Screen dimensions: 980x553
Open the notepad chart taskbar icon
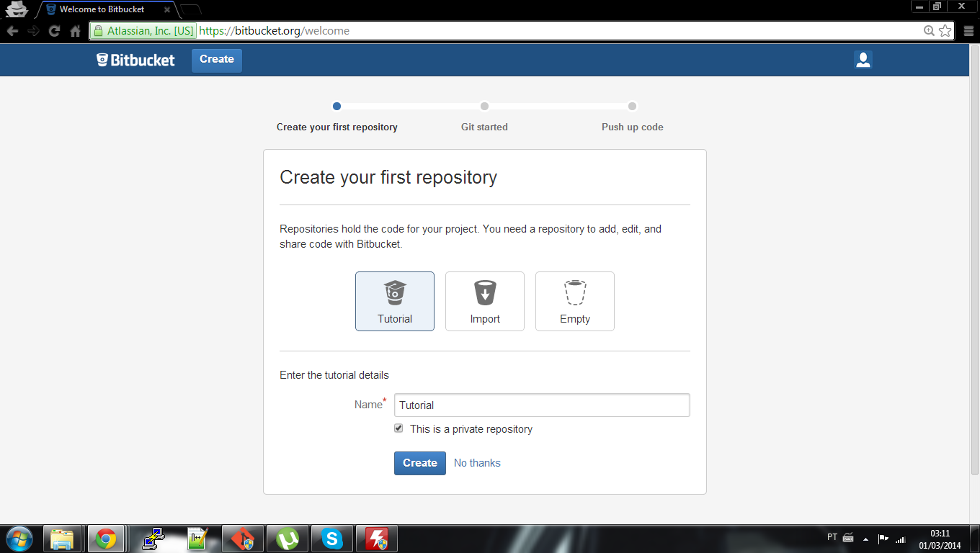[198, 539]
